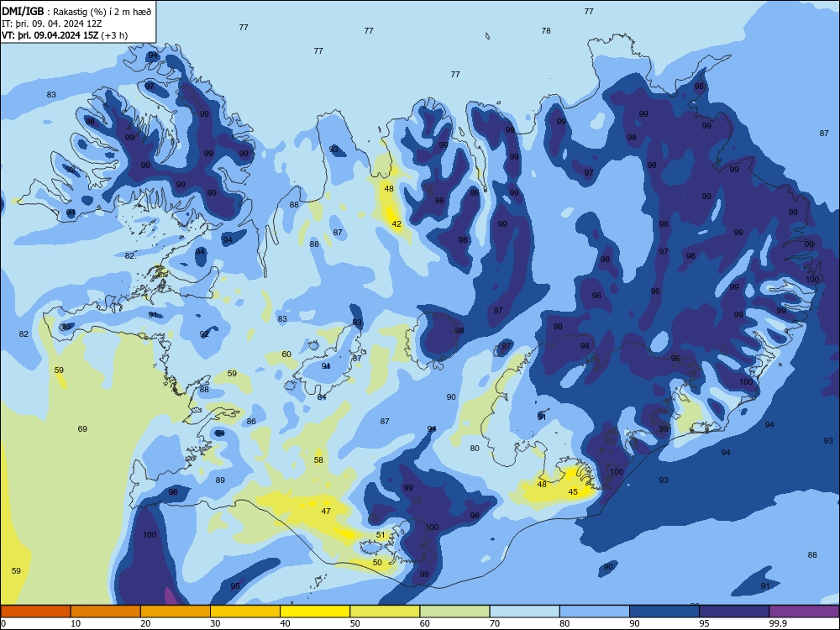Click the '40' legend tick label
The height and width of the screenshot is (630, 840).
point(286,623)
